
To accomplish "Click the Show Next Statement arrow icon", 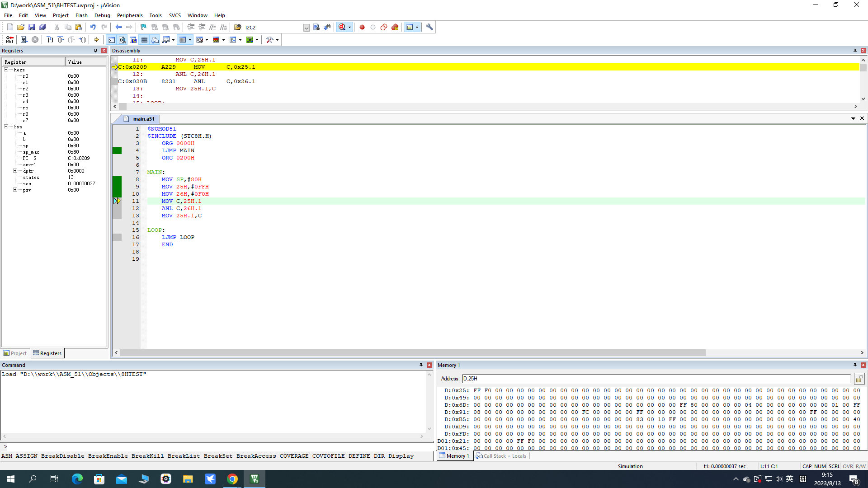I will 96,40.
